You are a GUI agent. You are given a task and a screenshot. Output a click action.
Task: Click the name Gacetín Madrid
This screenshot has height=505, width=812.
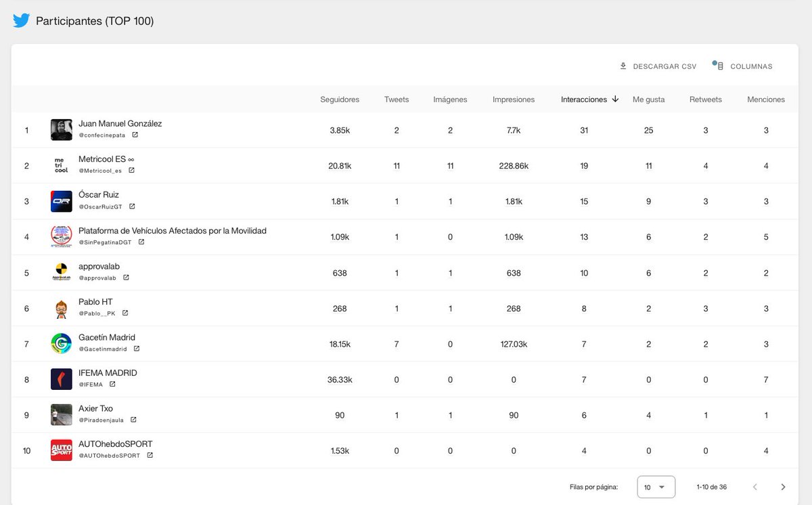107,337
